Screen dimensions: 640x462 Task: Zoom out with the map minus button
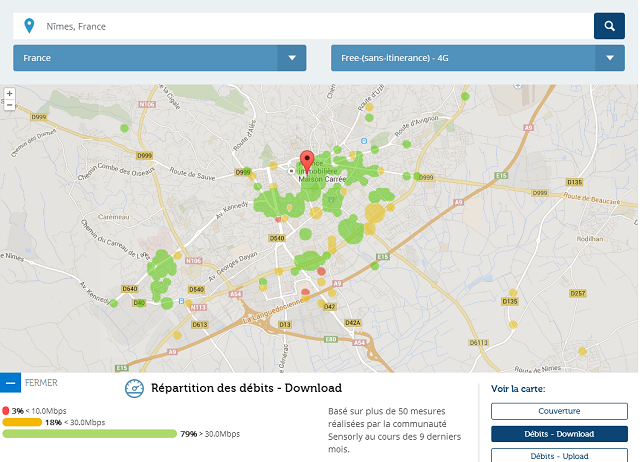[x=9, y=104]
